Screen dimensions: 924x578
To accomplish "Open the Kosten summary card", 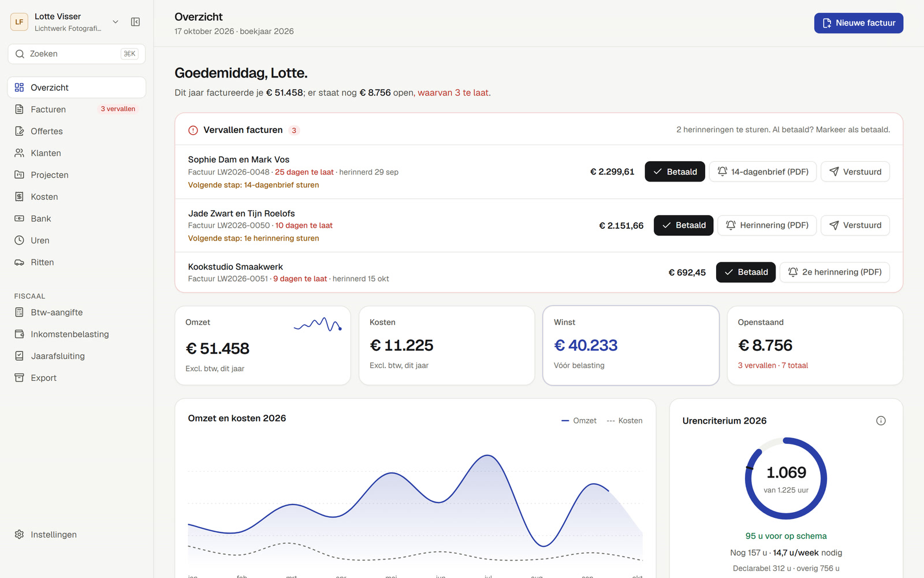I will click(446, 346).
